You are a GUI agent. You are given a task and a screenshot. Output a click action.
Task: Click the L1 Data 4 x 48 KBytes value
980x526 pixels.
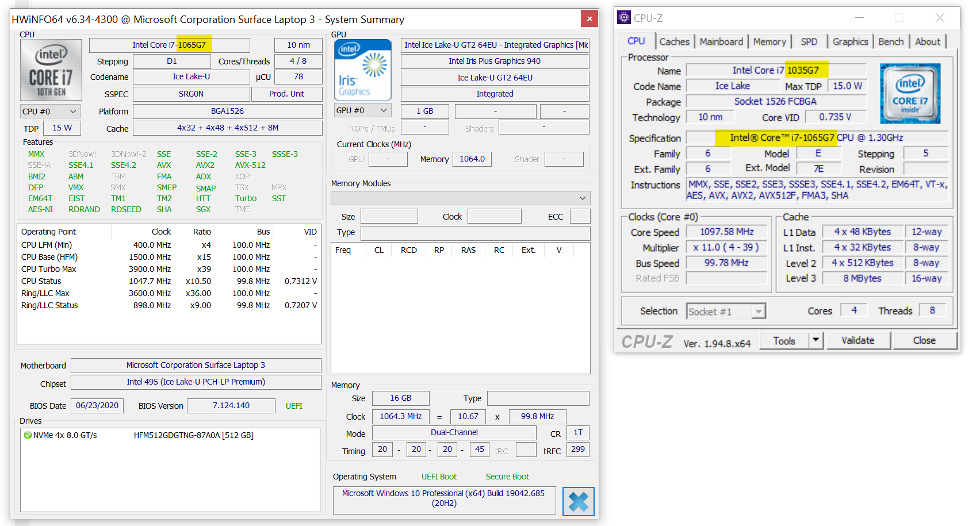pos(863,232)
